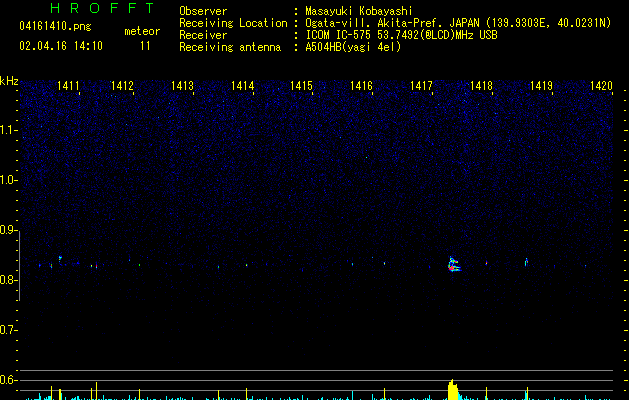Click the HROFFT title text

pos(102,8)
